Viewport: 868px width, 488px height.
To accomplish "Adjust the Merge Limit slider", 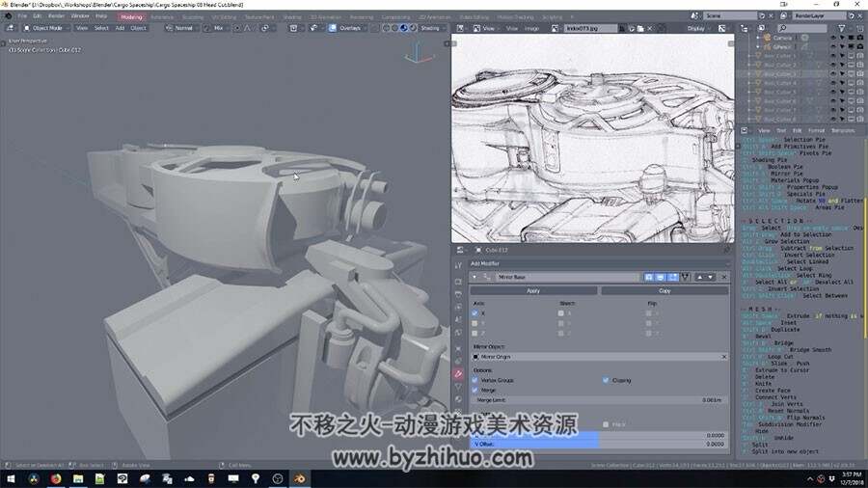I will coord(599,400).
